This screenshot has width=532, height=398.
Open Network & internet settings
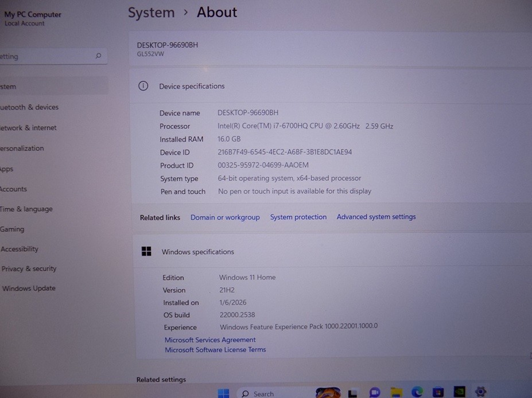coord(28,128)
